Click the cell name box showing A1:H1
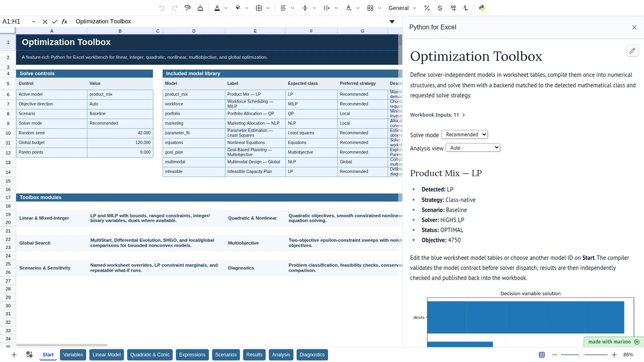This screenshot has height=362, width=644. pos(19,22)
